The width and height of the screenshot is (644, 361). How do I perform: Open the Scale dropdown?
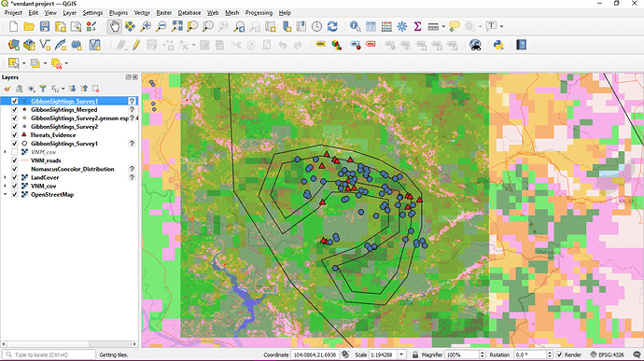pos(401,354)
